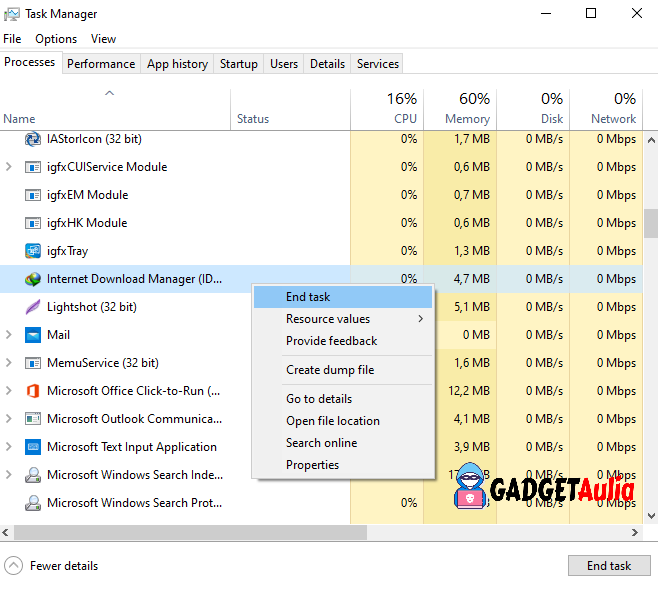Click the Fewer details circle arrow icon
Viewport: 658px width, 589px height.
pyautogui.click(x=13, y=566)
